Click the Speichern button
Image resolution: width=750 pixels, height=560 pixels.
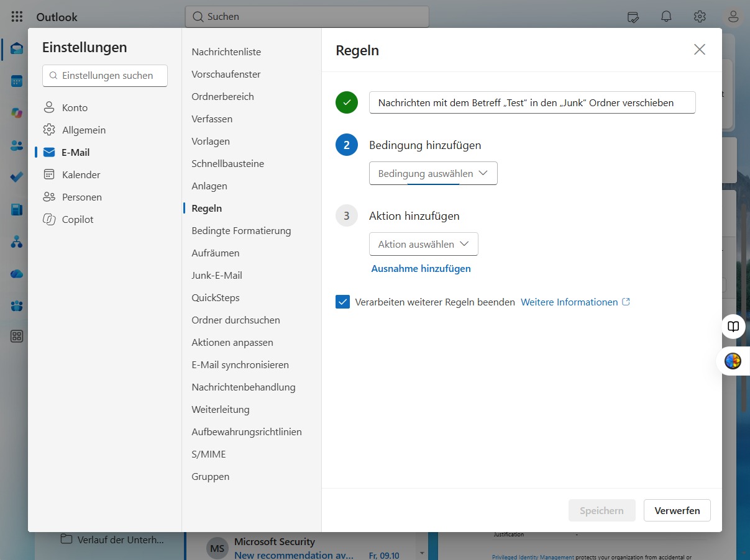[x=601, y=510]
